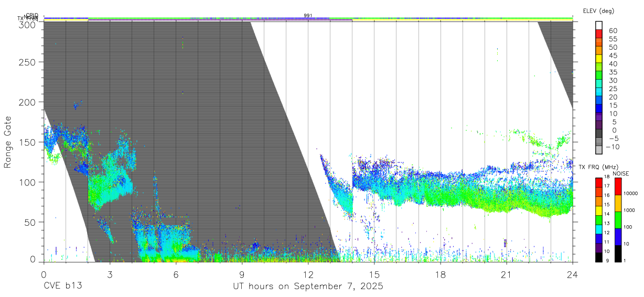Pick the 35 label on ELEV colorbar
The width and height of the screenshot is (644, 297).
pyautogui.click(x=612, y=72)
